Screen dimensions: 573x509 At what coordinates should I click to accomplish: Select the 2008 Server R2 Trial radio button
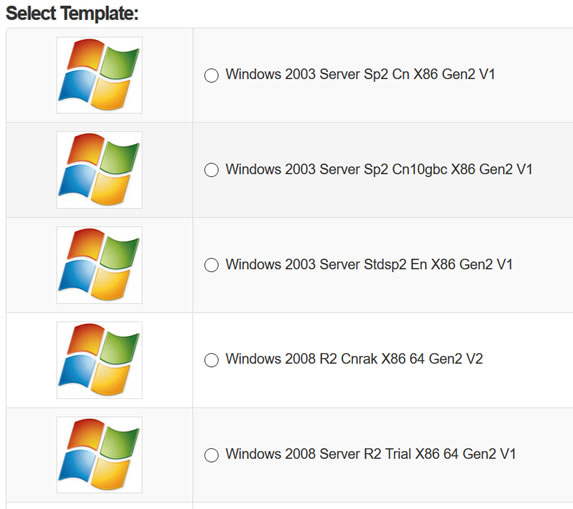coord(211,455)
